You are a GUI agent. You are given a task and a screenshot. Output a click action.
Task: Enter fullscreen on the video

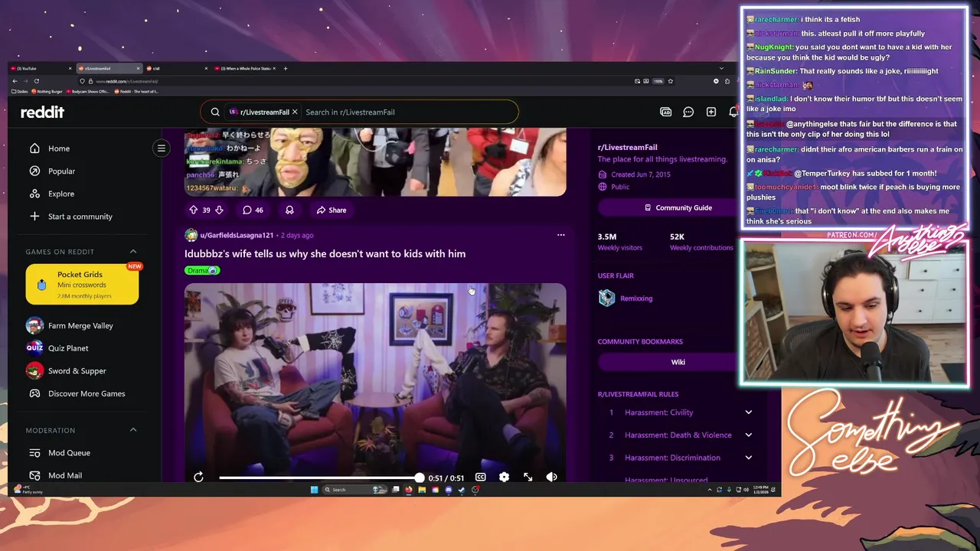(528, 477)
